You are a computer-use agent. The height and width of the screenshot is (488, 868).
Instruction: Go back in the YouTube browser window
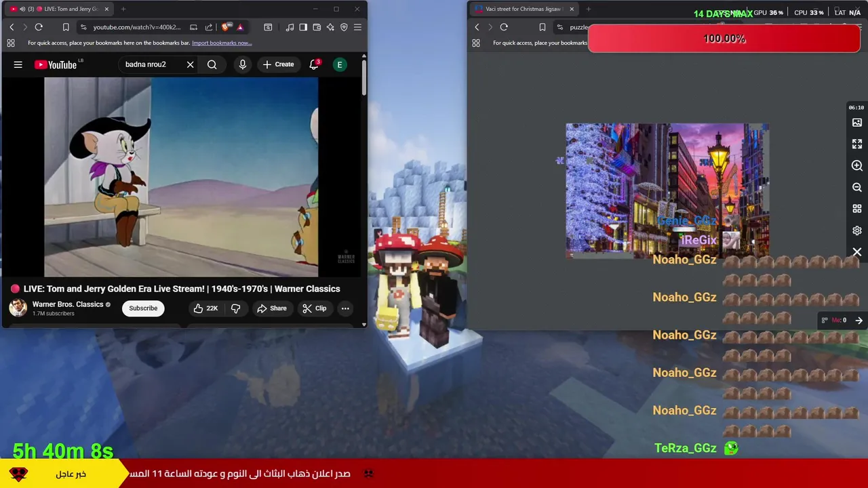[12, 27]
